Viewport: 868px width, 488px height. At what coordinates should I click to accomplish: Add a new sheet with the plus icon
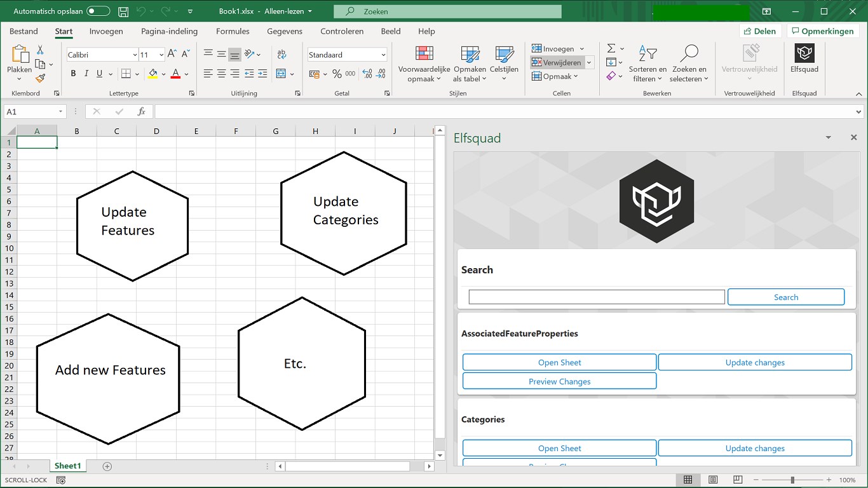[107, 466]
